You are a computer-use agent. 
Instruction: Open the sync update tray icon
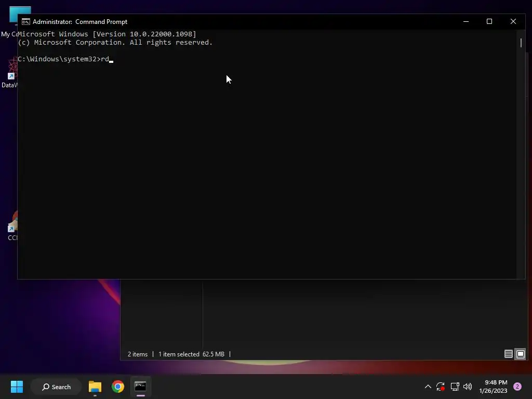(x=441, y=387)
